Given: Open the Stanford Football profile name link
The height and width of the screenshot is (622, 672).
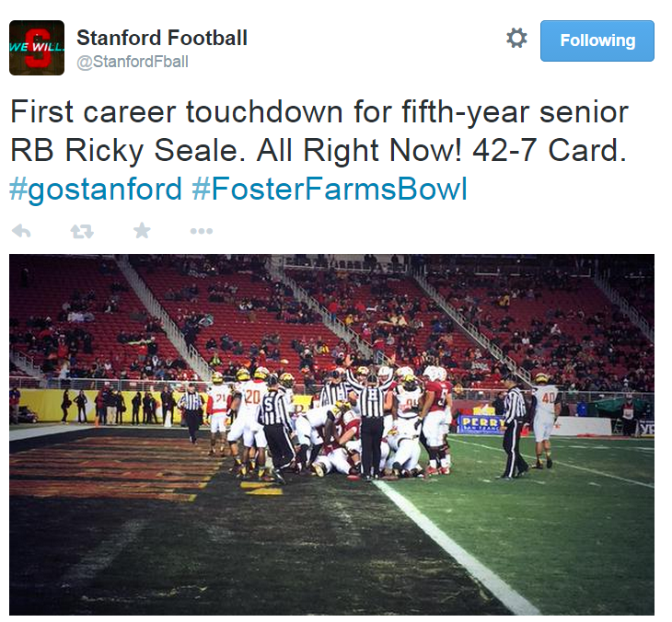Looking at the screenshot, I should click(x=162, y=38).
